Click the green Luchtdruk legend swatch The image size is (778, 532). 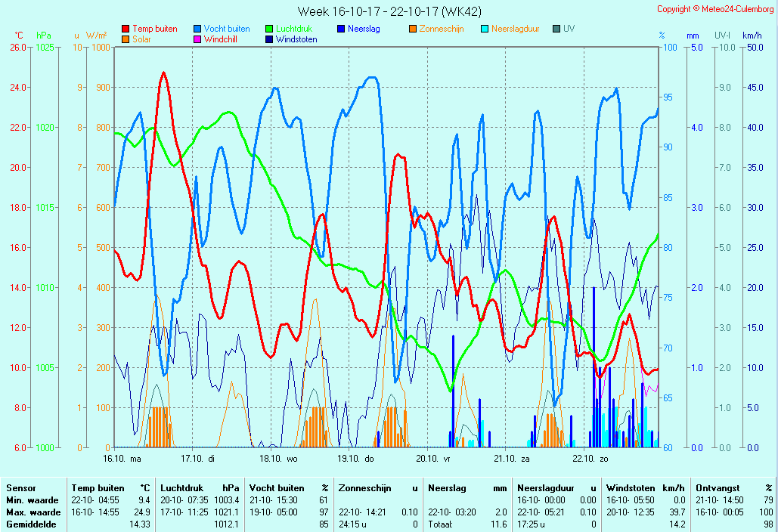269,29
